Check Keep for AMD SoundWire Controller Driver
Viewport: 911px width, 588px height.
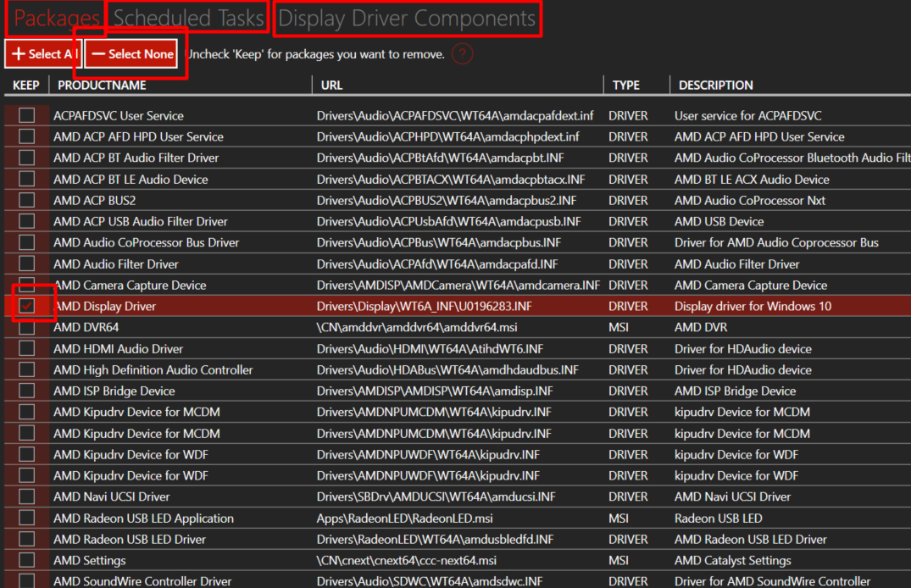27,581
